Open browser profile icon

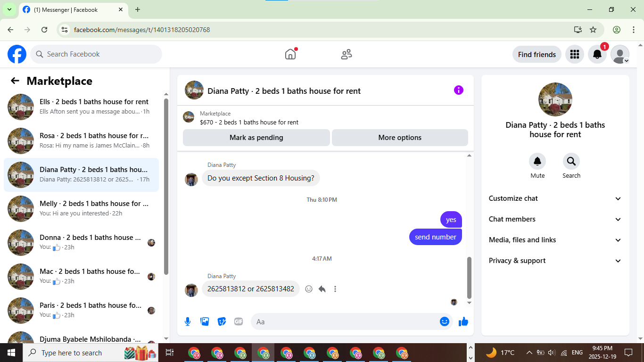tap(617, 30)
